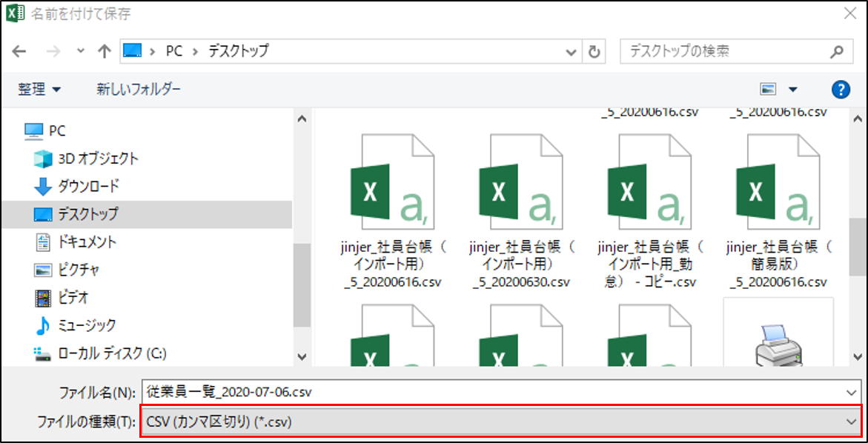Click the デスクトップの検索 search box

pos(726,51)
